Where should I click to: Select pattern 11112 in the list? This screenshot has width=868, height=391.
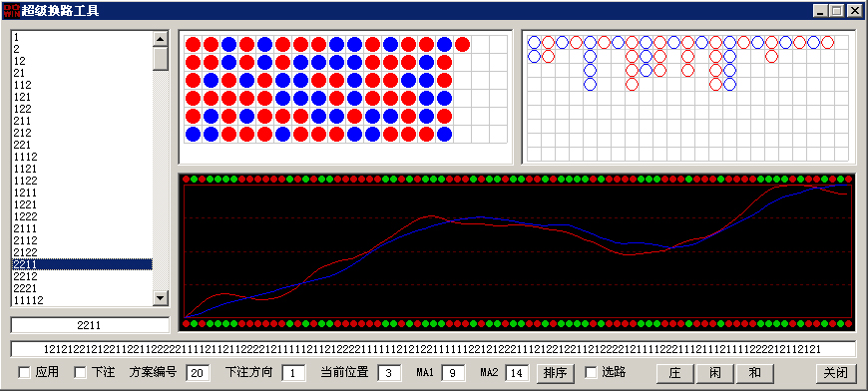coord(82,300)
